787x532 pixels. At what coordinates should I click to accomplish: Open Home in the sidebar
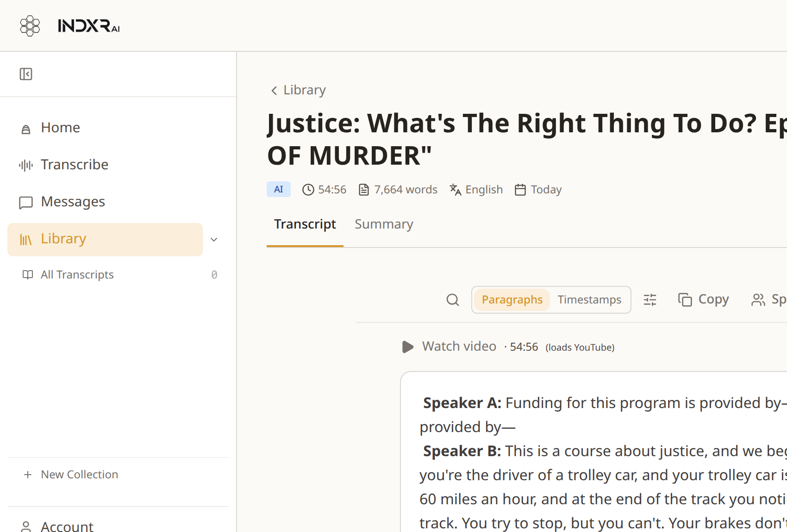105,128
